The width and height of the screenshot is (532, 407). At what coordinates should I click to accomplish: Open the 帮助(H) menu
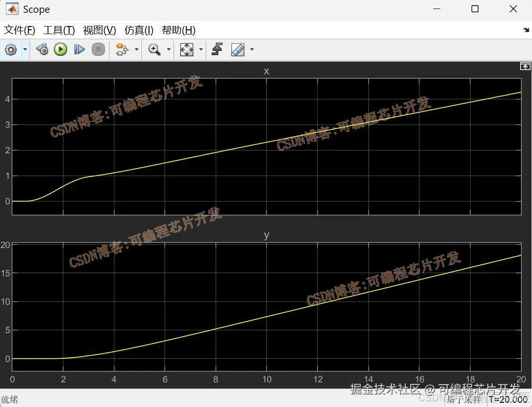(178, 30)
